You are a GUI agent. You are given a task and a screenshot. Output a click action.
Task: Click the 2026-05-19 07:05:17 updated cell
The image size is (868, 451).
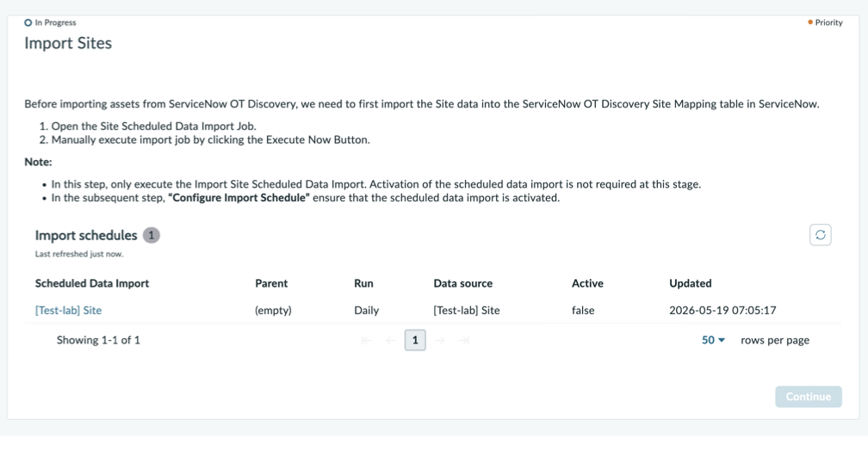(x=722, y=311)
